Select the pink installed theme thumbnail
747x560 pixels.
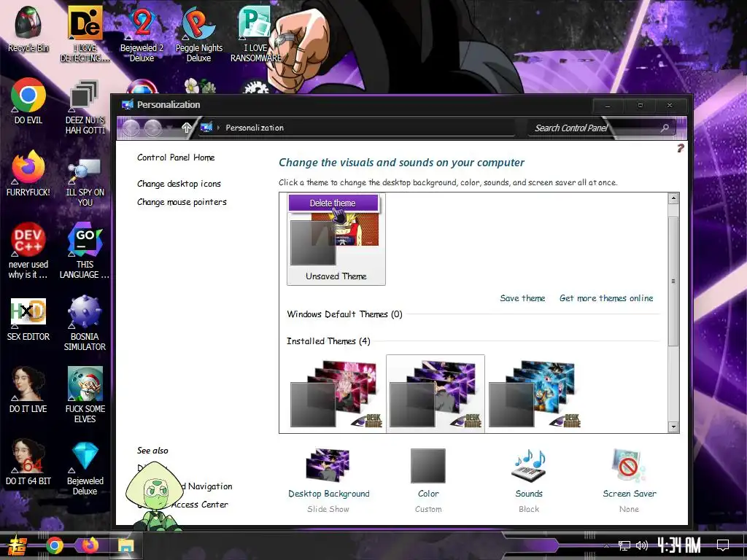tap(336, 394)
